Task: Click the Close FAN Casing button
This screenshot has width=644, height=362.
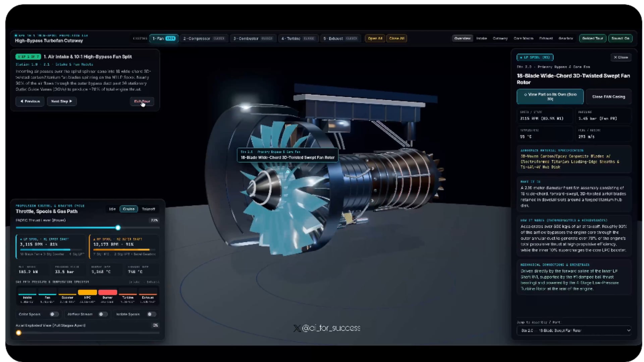Action: [x=608, y=97]
